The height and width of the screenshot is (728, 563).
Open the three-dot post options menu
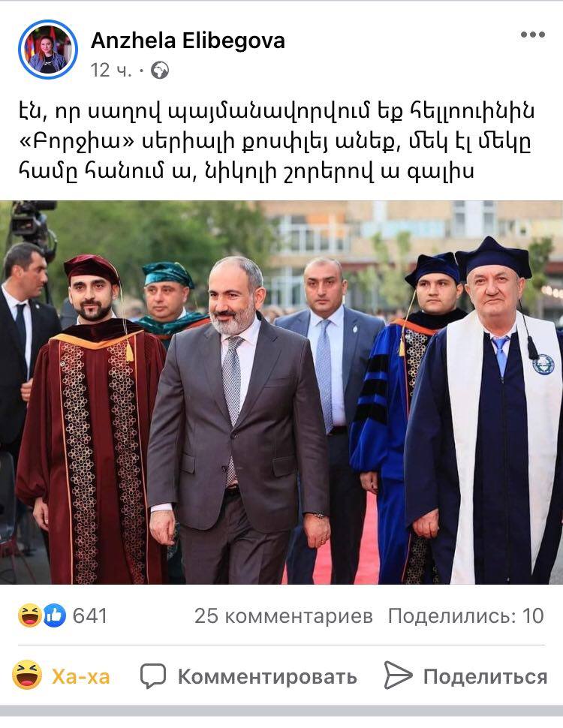coord(532,35)
